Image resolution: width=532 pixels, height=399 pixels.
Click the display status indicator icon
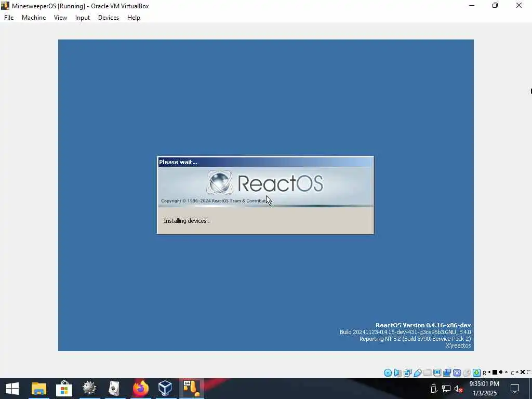[x=437, y=373]
